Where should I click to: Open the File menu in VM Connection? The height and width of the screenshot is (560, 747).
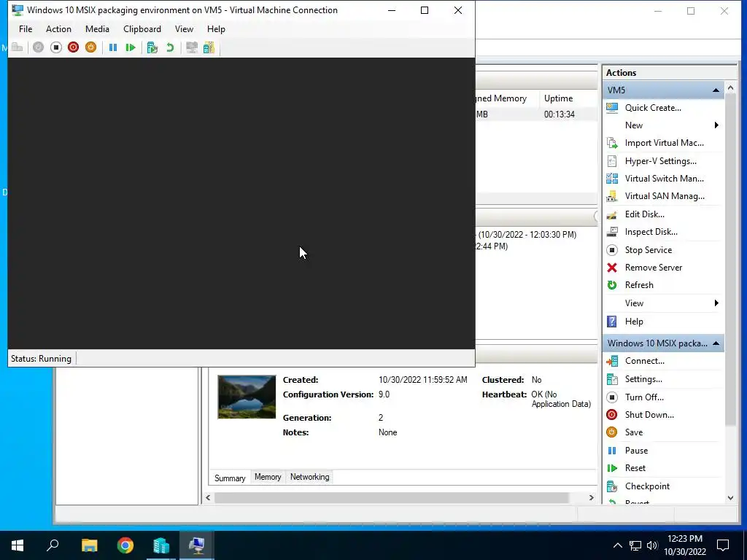(x=26, y=29)
